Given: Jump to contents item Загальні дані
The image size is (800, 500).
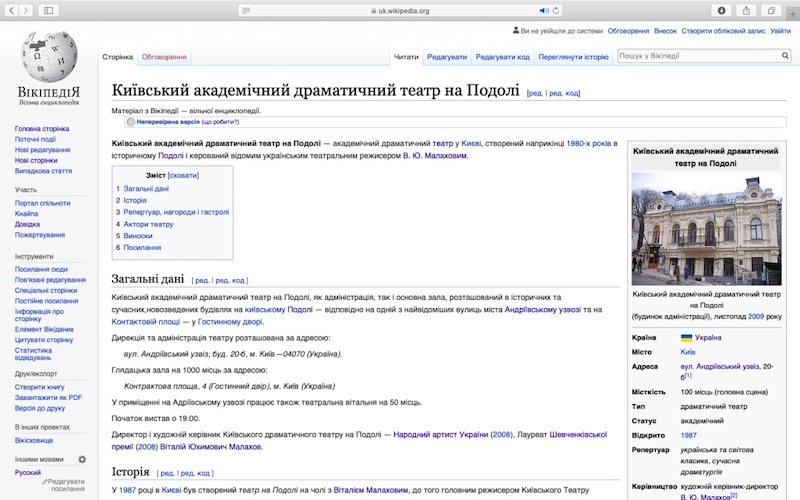Looking at the screenshot, I should [x=146, y=189].
